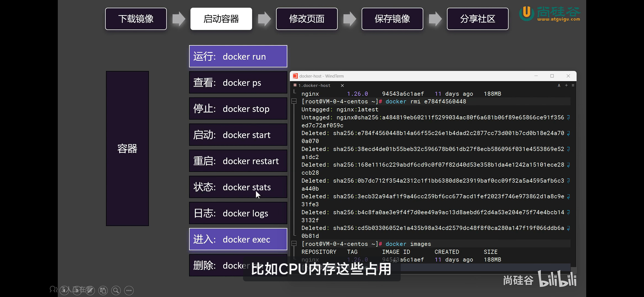Image resolution: width=644 pixels, height=297 pixels.
Task: Close the 1.docker-host session tab
Action: [x=342, y=86]
